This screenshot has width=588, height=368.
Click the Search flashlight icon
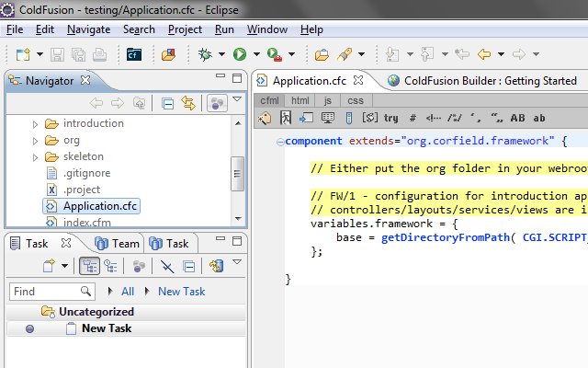point(345,54)
